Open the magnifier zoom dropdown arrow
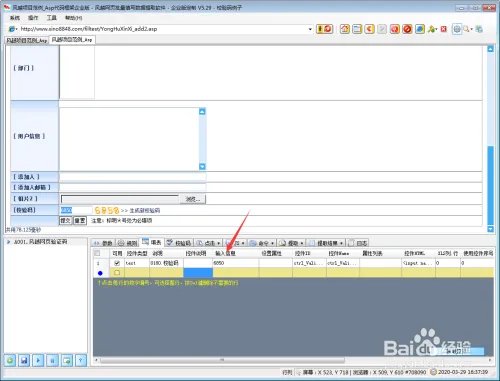 (472, 29)
